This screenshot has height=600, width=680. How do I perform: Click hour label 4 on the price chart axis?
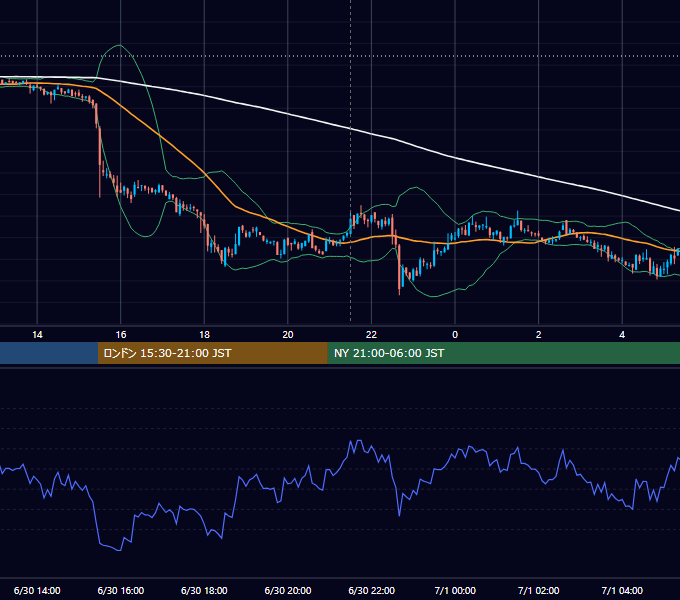coord(622,335)
